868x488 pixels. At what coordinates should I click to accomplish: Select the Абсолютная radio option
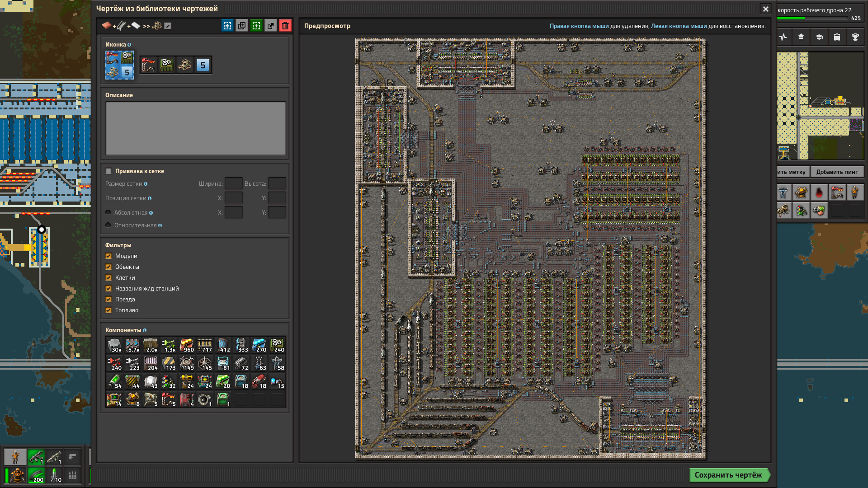108,212
